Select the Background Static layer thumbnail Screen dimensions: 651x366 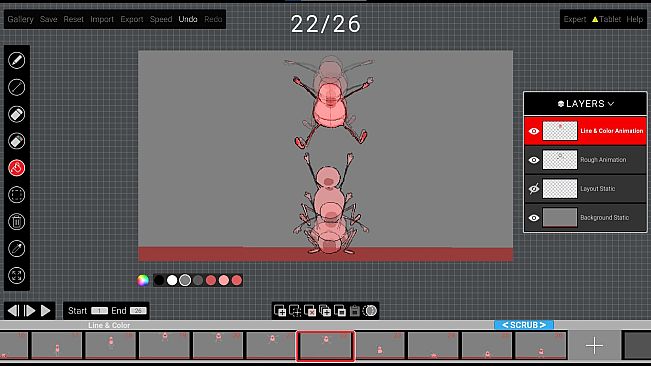(x=560, y=218)
